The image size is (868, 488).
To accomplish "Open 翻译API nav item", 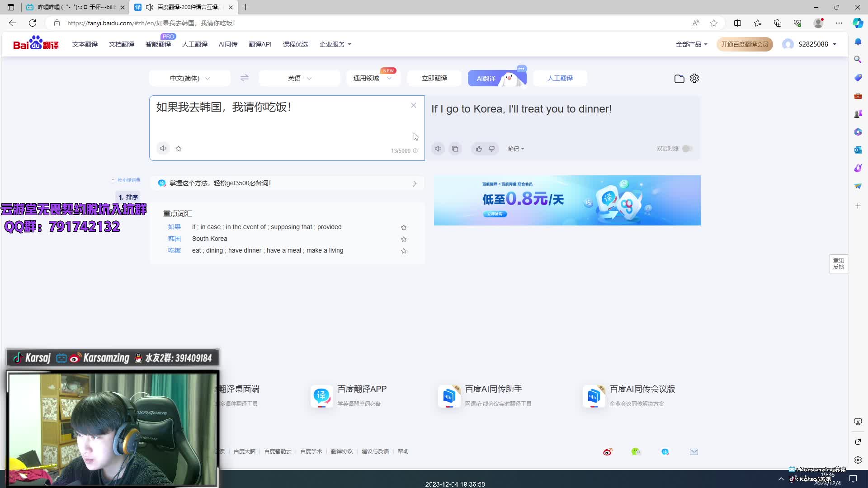I will tap(260, 44).
